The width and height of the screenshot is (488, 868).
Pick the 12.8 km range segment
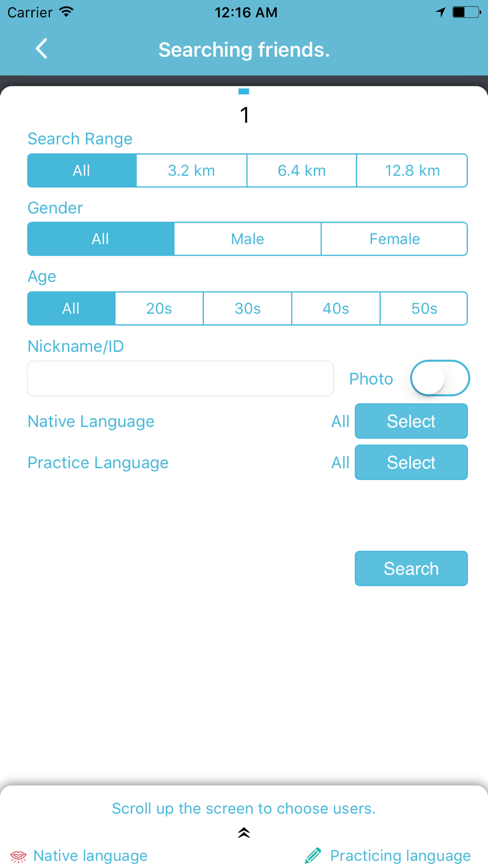tap(412, 171)
